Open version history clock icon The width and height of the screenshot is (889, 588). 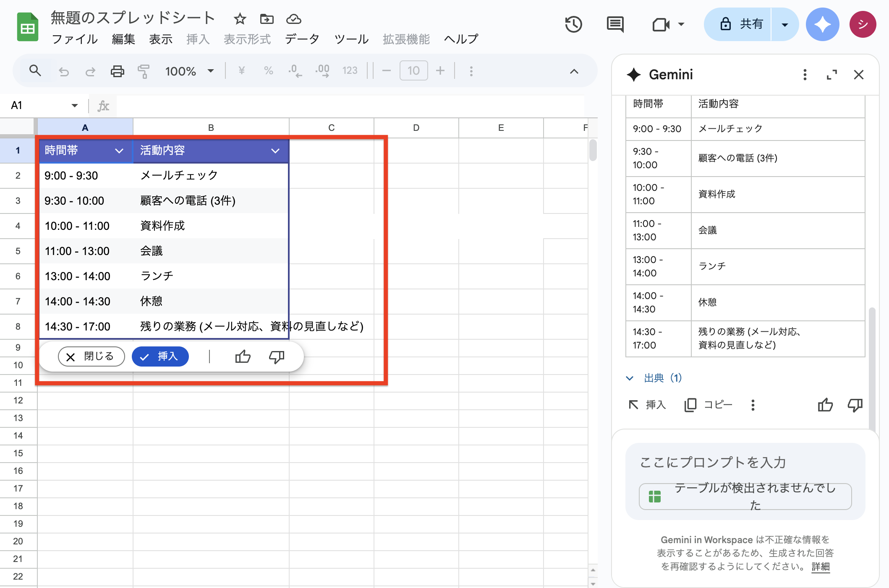pos(573,24)
